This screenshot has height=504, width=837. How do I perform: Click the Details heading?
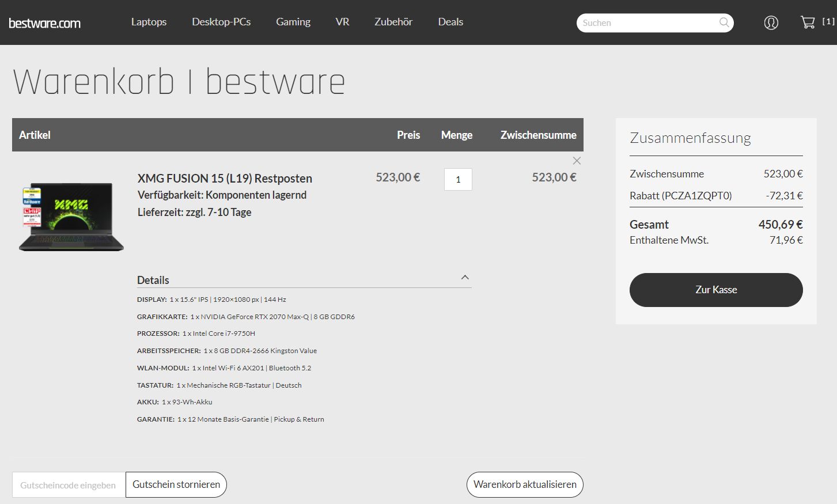pyautogui.click(x=153, y=280)
